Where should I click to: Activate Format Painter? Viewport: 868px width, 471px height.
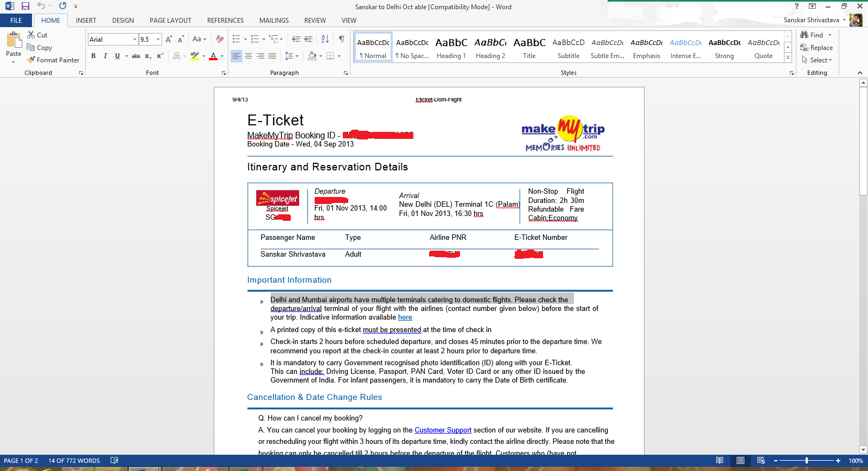tap(53, 60)
